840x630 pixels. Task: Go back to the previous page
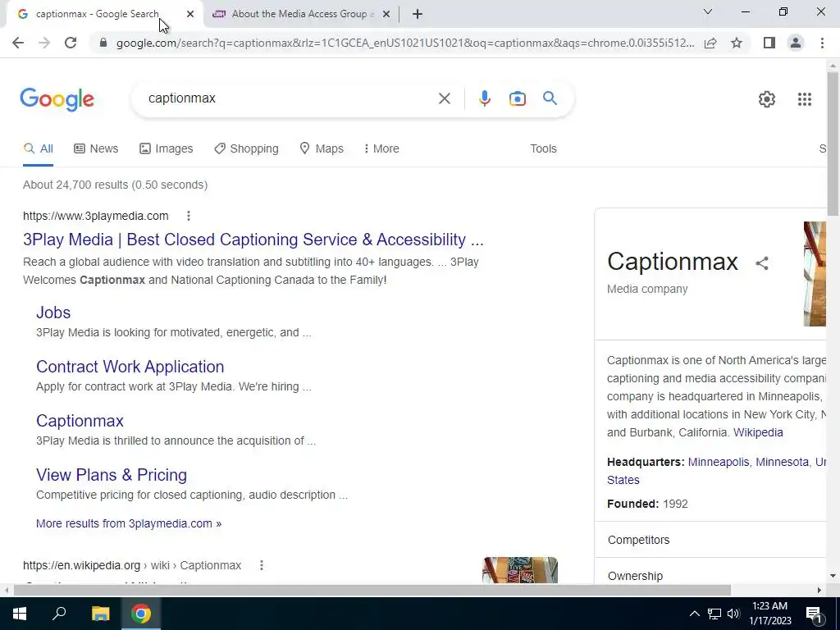click(x=18, y=43)
